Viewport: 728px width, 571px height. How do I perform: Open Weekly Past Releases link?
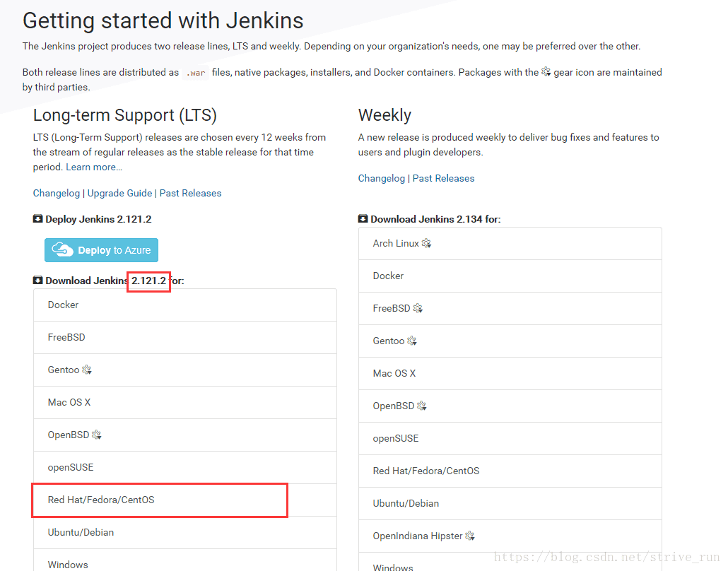(x=443, y=178)
